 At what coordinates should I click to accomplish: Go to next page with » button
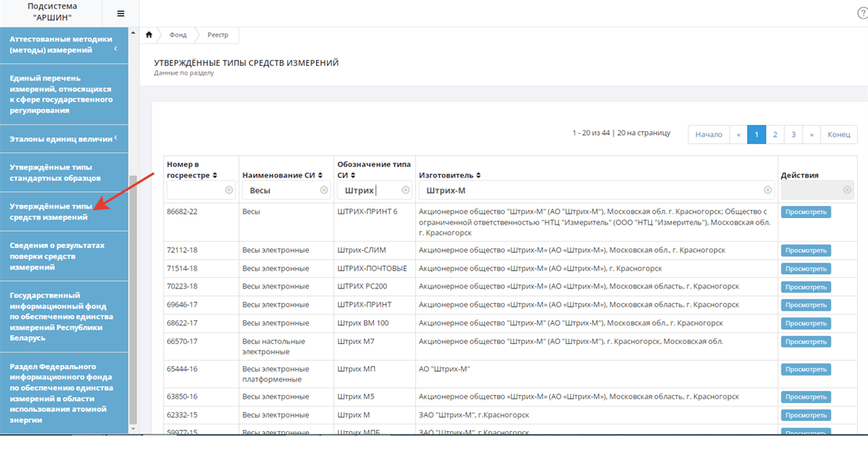click(812, 135)
